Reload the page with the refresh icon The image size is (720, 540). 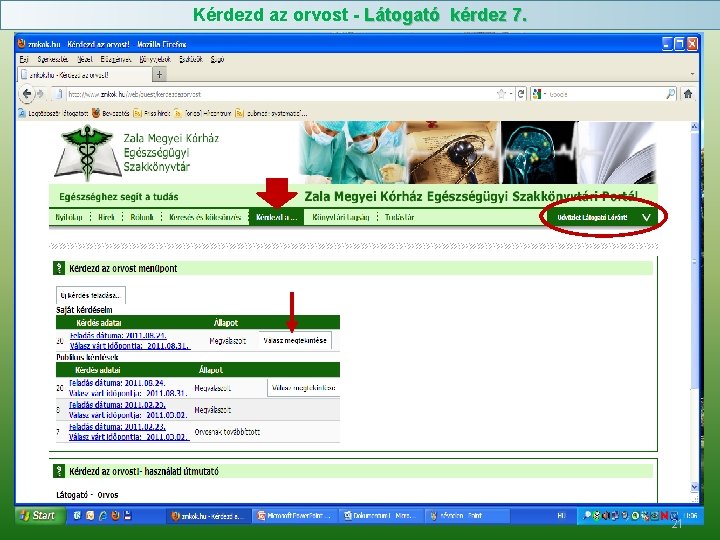coord(521,94)
